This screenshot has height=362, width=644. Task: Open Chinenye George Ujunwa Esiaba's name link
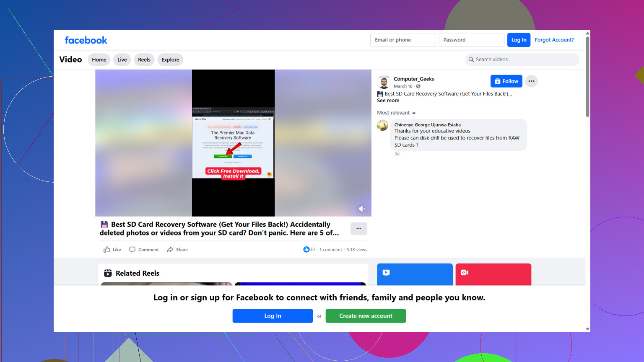[x=428, y=124]
